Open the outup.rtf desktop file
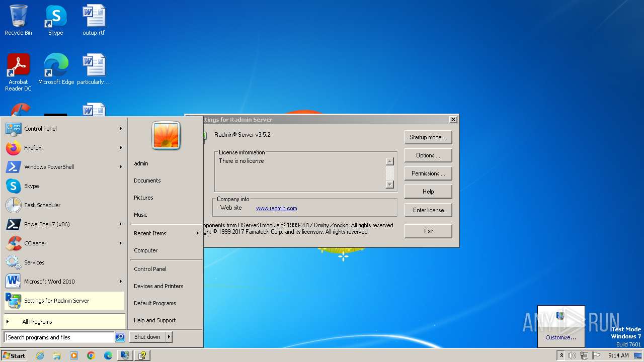The image size is (644, 362). [94, 20]
